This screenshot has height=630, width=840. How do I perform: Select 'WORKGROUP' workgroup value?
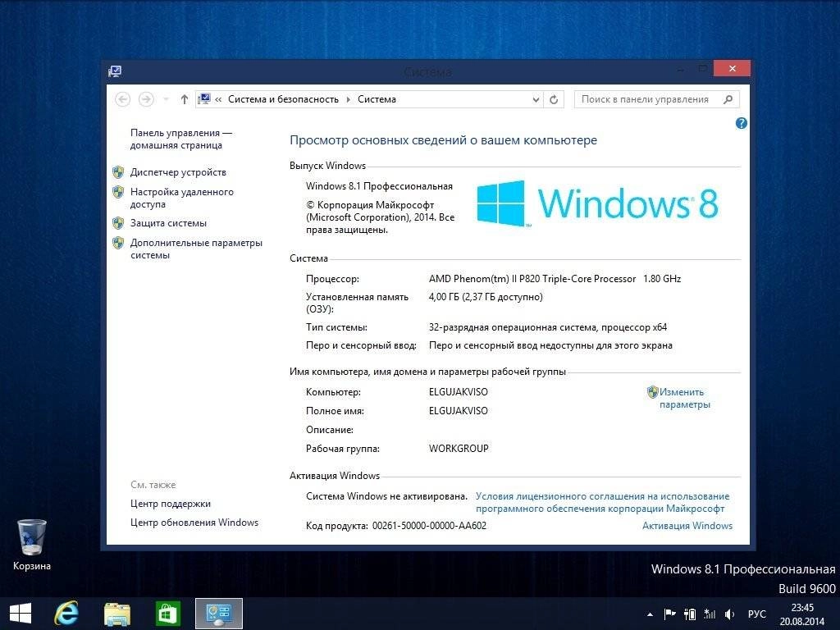coord(459,449)
